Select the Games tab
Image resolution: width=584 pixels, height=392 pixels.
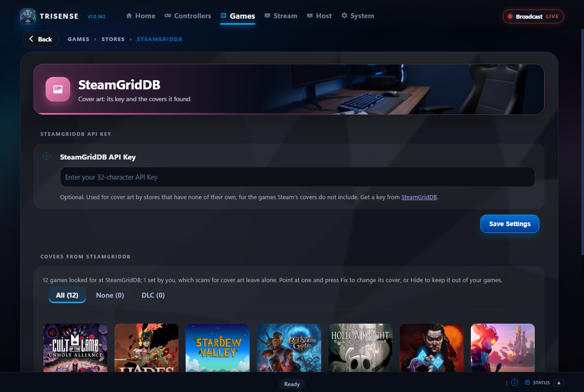click(237, 16)
